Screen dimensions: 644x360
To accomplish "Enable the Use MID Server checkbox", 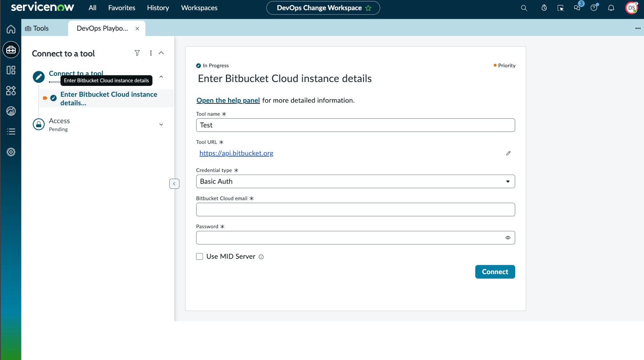I will pyautogui.click(x=199, y=257).
